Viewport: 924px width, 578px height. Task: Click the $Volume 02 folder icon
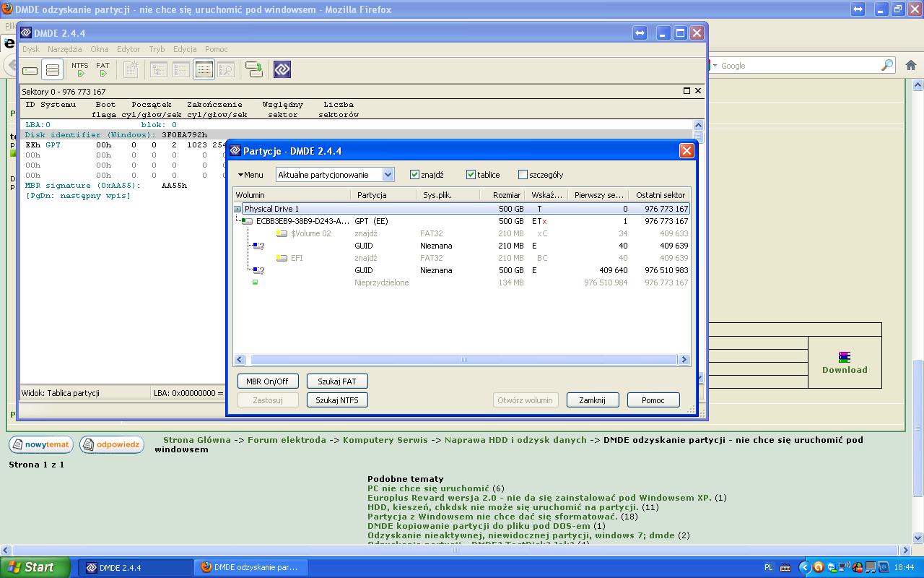click(x=282, y=233)
